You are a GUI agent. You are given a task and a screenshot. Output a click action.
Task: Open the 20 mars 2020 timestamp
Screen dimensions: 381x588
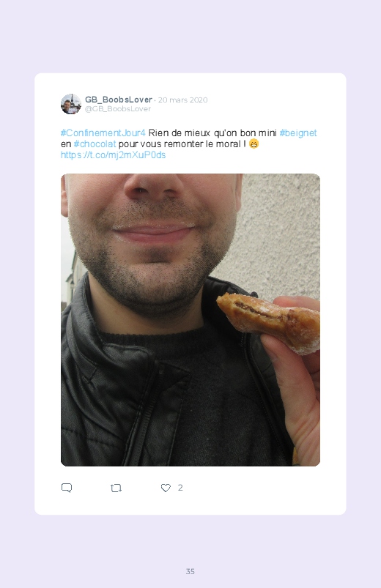click(x=182, y=100)
